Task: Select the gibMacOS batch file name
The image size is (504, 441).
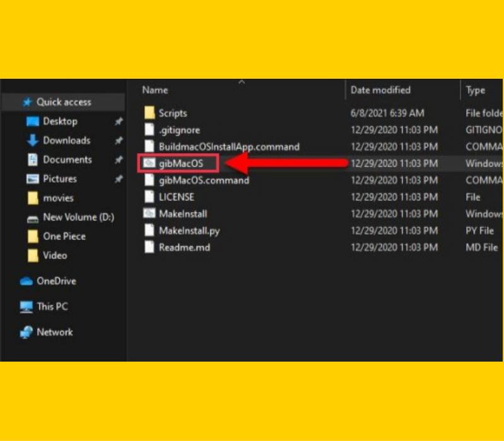Action: [181, 164]
